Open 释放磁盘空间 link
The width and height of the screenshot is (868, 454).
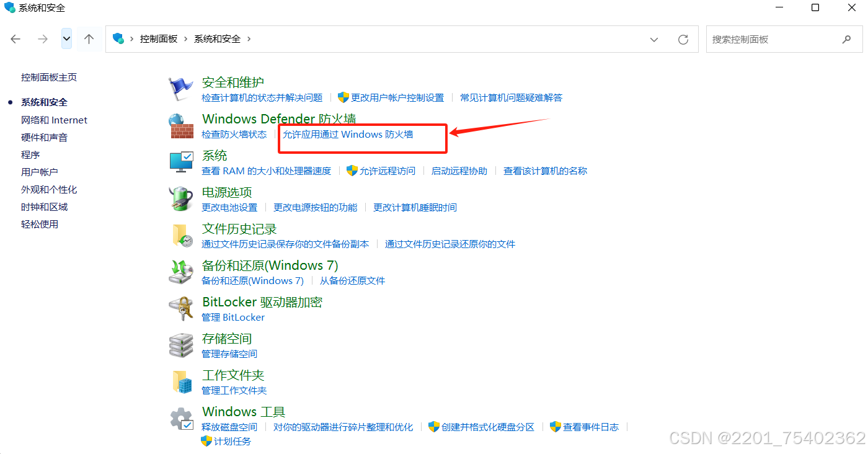coord(229,427)
